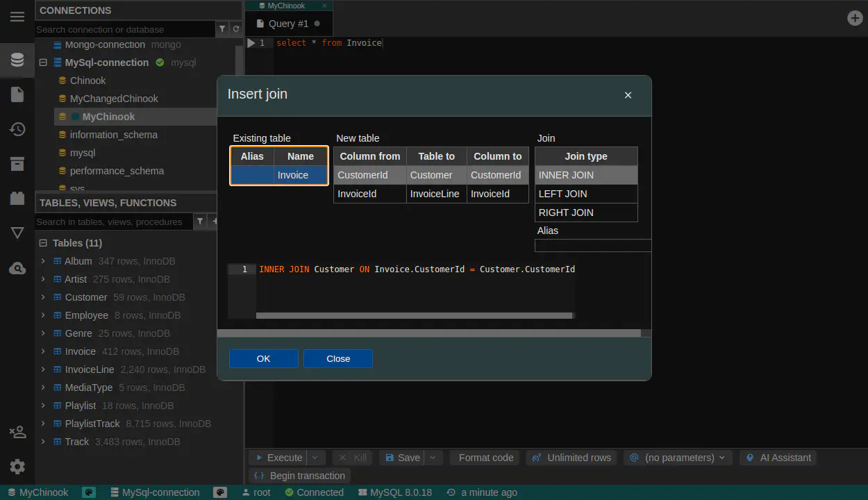Click the MySql-connection status bar item
Image resolution: width=868 pixels, height=500 pixels.
pos(155,492)
